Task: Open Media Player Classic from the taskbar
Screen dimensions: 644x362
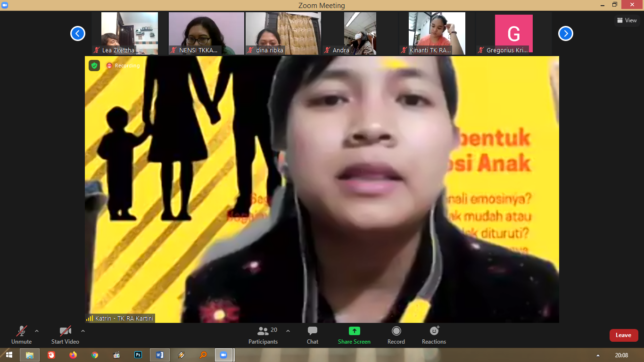Action: (116, 355)
